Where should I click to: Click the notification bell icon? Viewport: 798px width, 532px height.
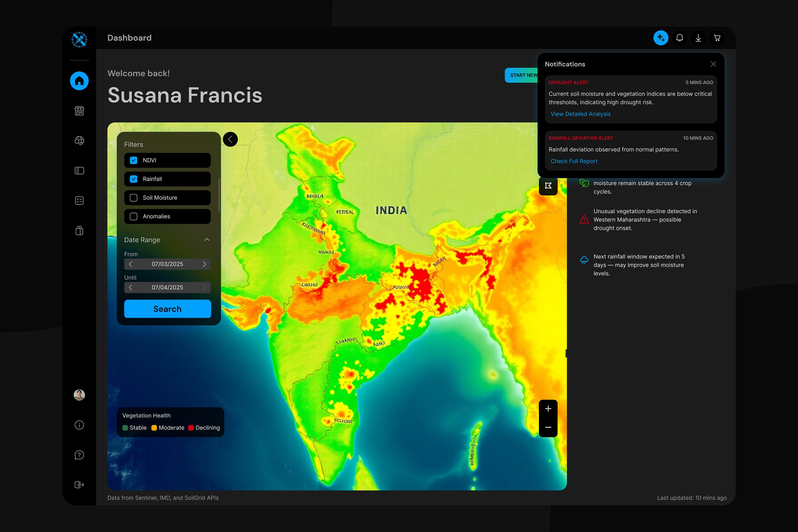679,38
